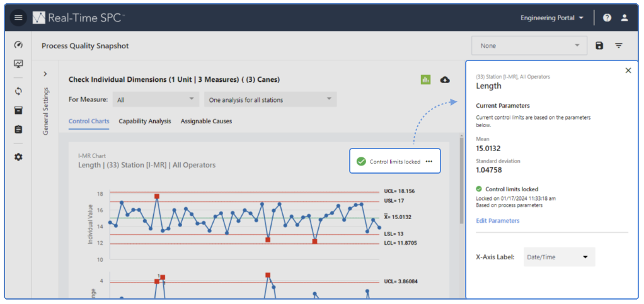Screen dimensions: 644x304
Task: Open settings gear in sidebar
Action: coord(18,157)
